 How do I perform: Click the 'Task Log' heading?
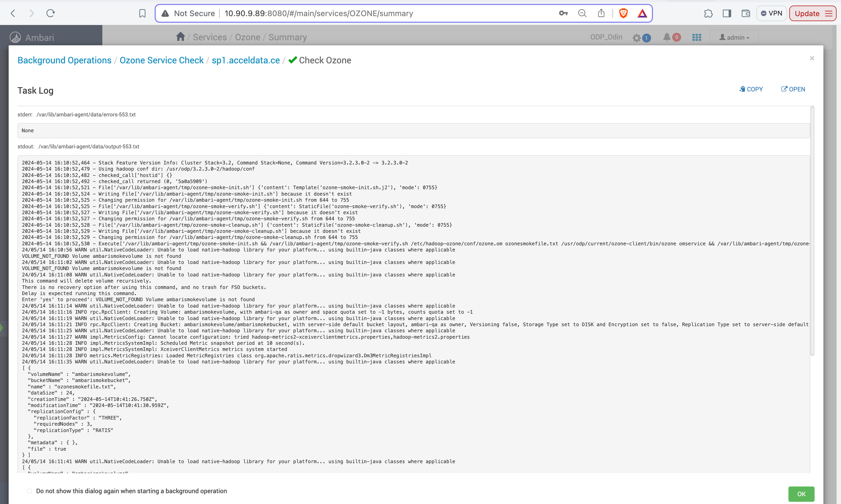click(x=35, y=91)
